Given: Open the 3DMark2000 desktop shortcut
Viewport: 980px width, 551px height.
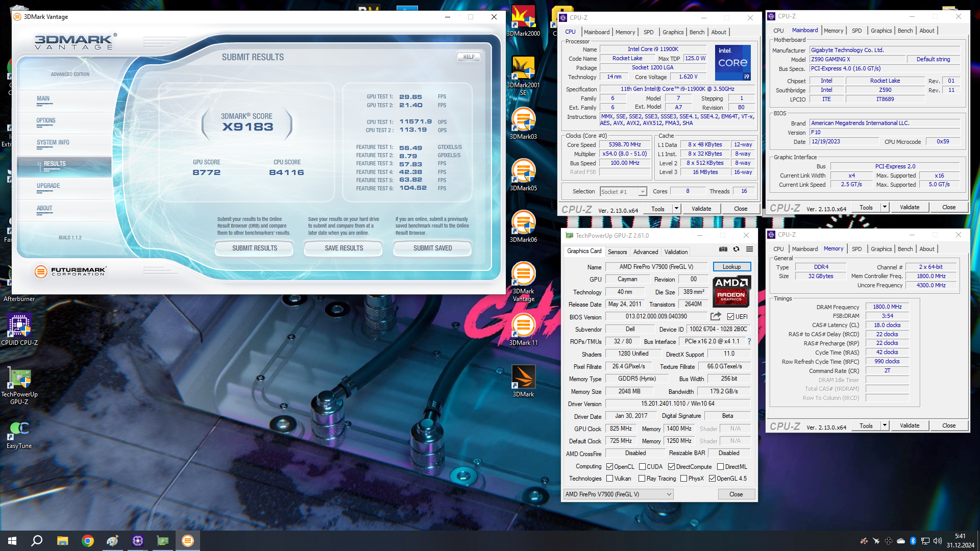Looking at the screenshot, I should pos(523,20).
